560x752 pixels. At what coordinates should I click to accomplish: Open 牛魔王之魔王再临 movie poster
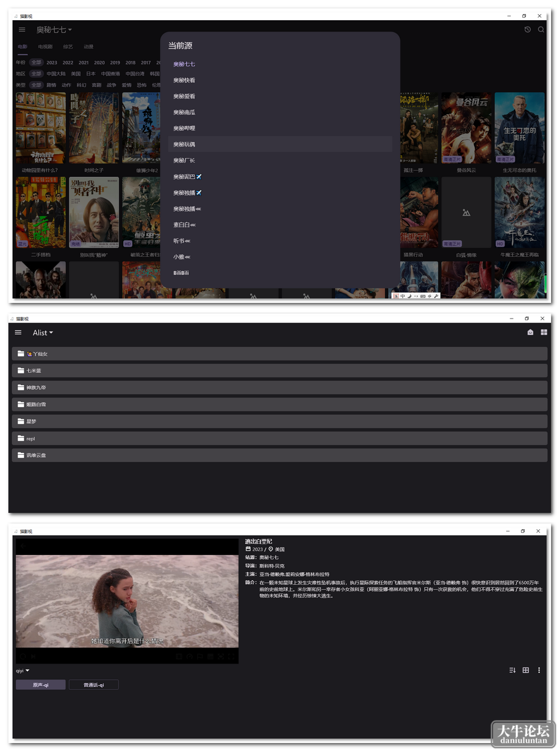[x=520, y=213]
